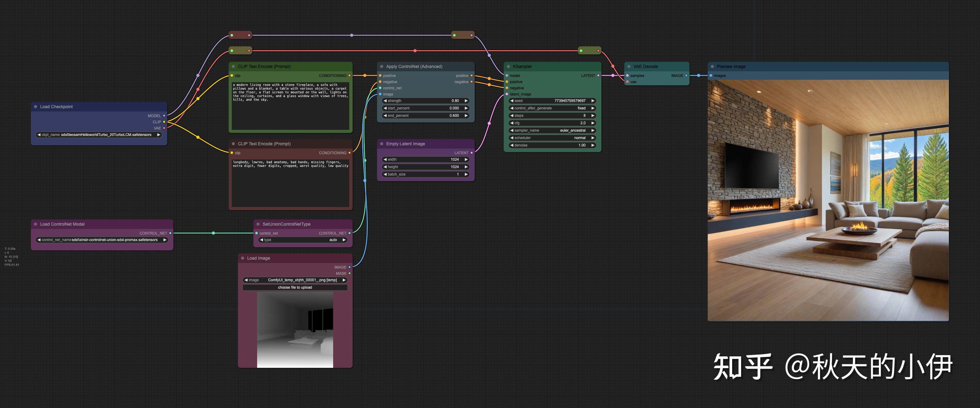Collapse the Preview Image node via dot
Screen dimensions: 980x408
click(712, 66)
